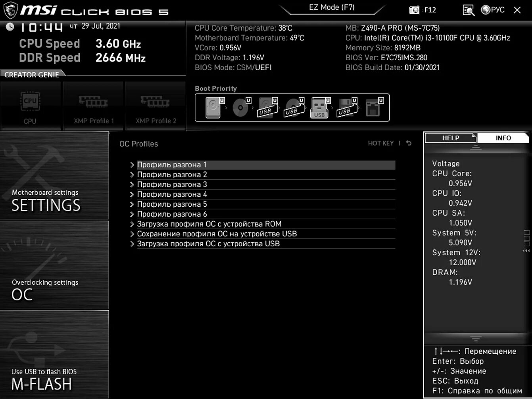532x399 pixels.
Task: Click the OC Profiles heading
Action: tap(139, 144)
